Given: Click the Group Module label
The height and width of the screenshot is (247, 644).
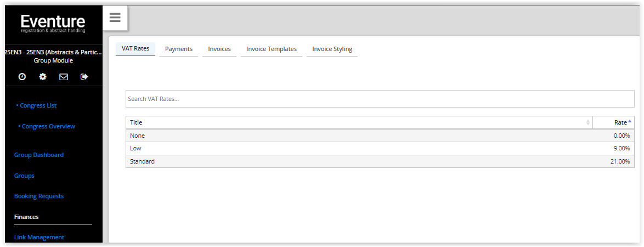Looking at the screenshot, I should tap(53, 60).
